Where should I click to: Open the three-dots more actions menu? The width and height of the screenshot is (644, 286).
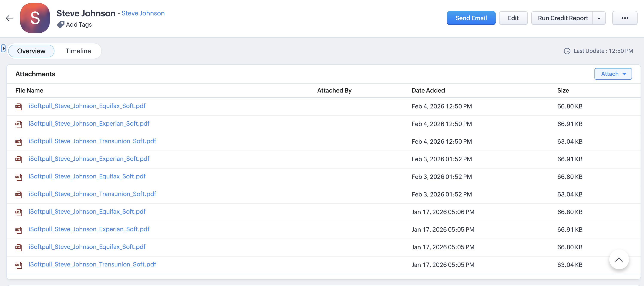pos(624,18)
